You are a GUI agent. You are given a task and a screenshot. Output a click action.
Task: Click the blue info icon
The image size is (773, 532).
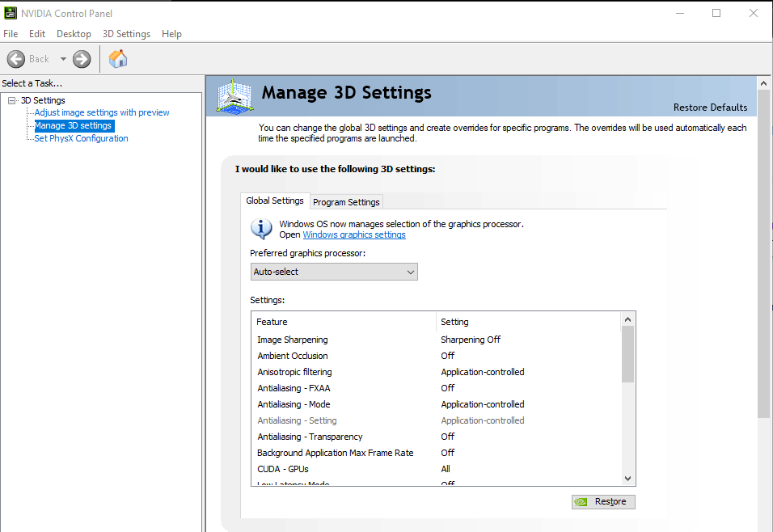tap(261, 228)
